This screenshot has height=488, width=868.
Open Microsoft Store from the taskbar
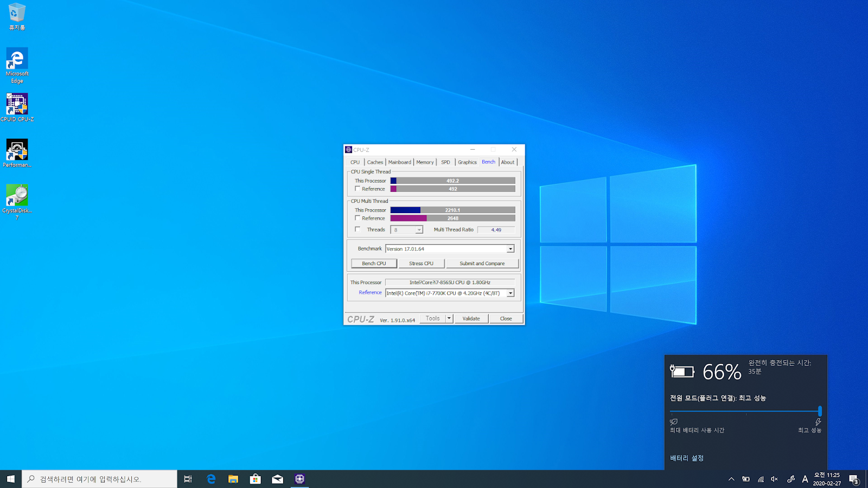(x=255, y=479)
